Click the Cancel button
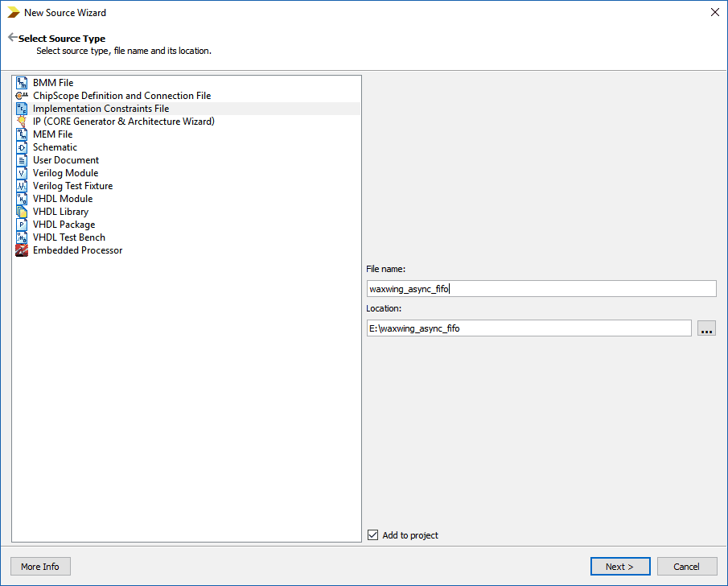The height and width of the screenshot is (586, 728). tap(686, 567)
